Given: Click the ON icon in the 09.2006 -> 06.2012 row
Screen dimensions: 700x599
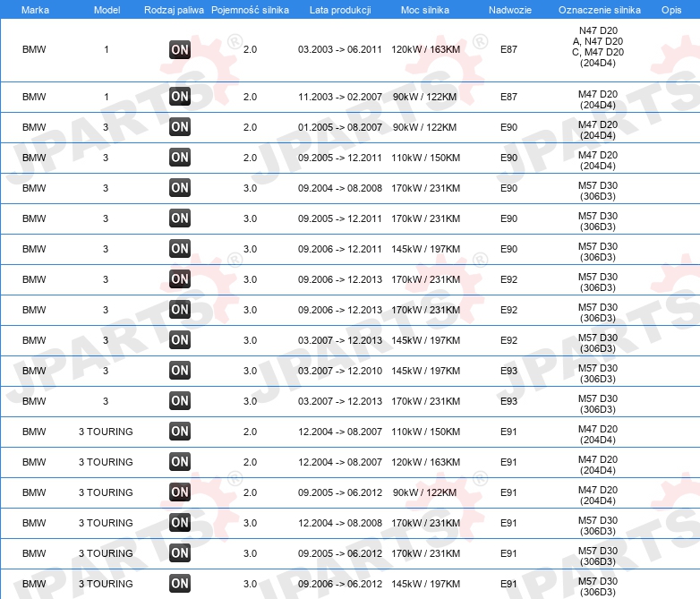Looking at the screenshot, I should 180,583.
